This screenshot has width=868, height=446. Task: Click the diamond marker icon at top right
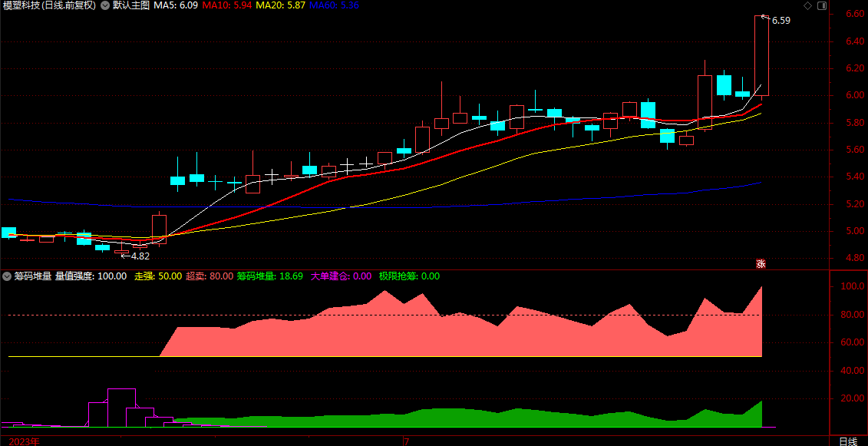pyautogui.click(x=807, y=5)
